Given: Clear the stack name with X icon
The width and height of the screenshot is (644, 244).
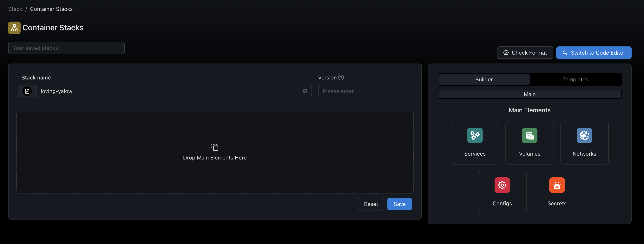Looking at the screenshot, I should tap(305, 91).
